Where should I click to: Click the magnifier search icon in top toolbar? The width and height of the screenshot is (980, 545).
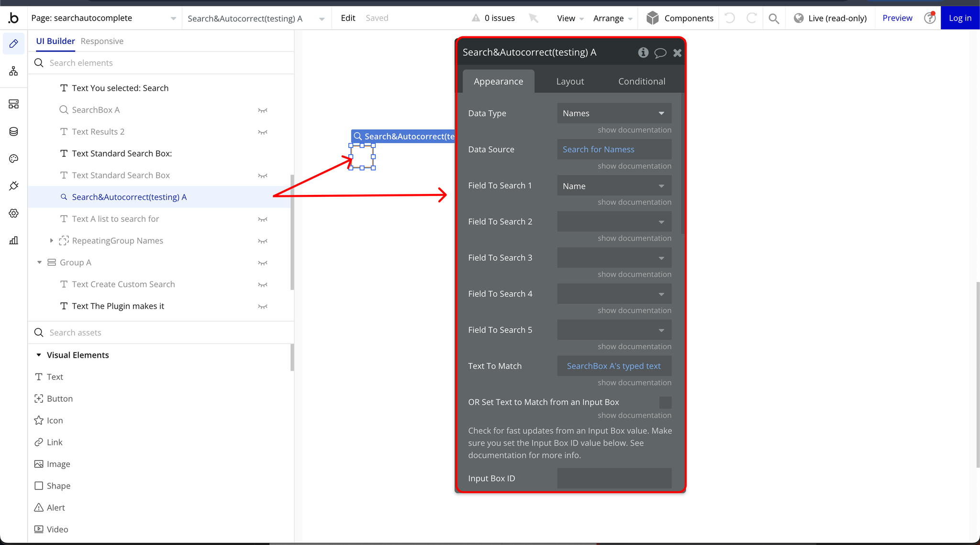pos(774,18)
